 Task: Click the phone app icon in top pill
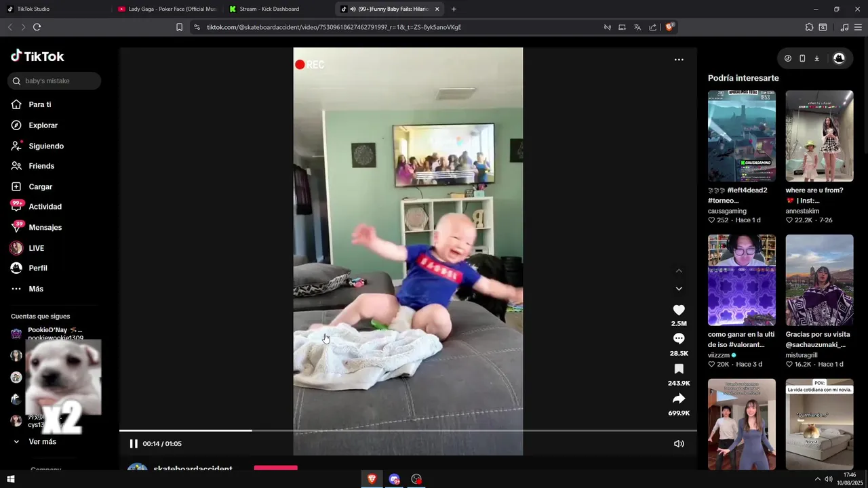[802, 58]
